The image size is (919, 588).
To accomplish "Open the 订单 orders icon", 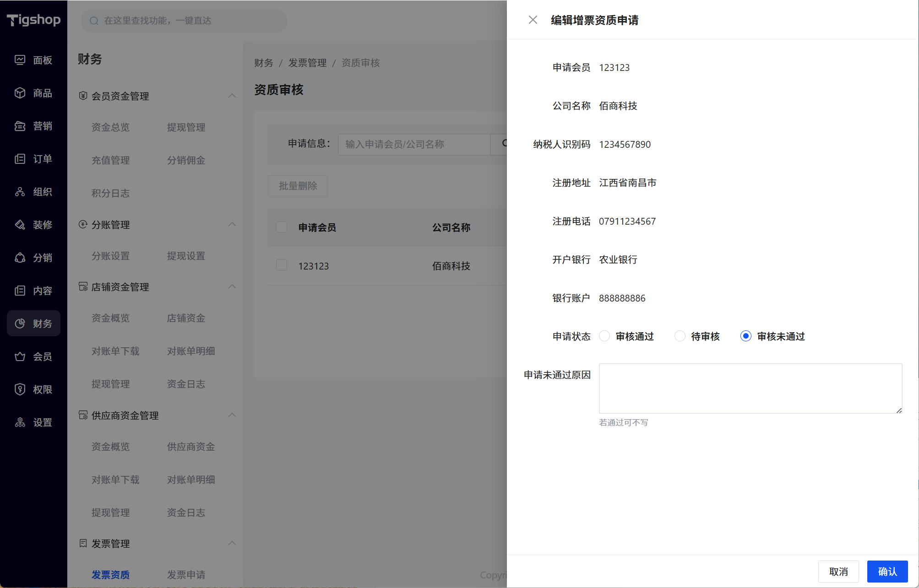I will (x=20, y=159).
